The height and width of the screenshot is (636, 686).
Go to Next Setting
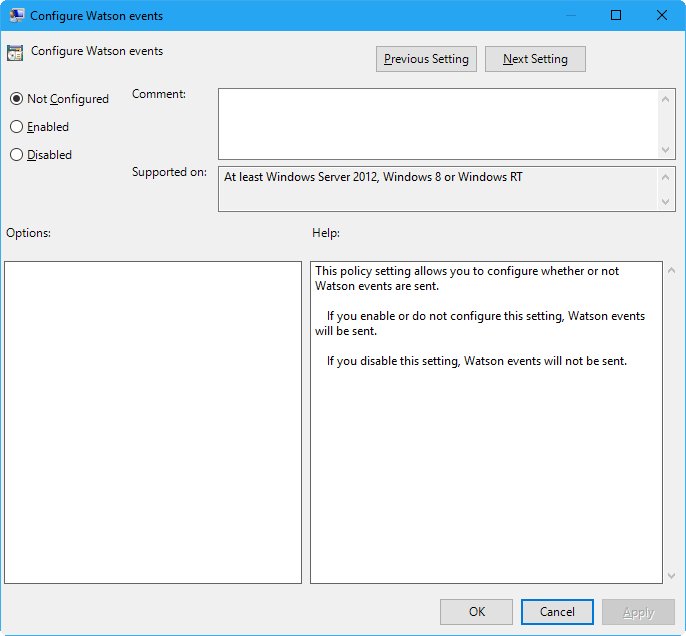(535, 59)
